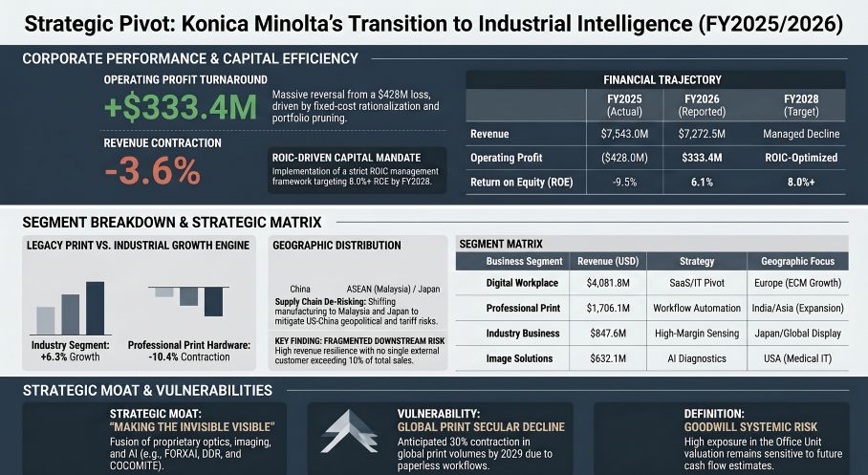
Task: Click the 'ROIC-Optimized' cell
Action: click(801, 158)
